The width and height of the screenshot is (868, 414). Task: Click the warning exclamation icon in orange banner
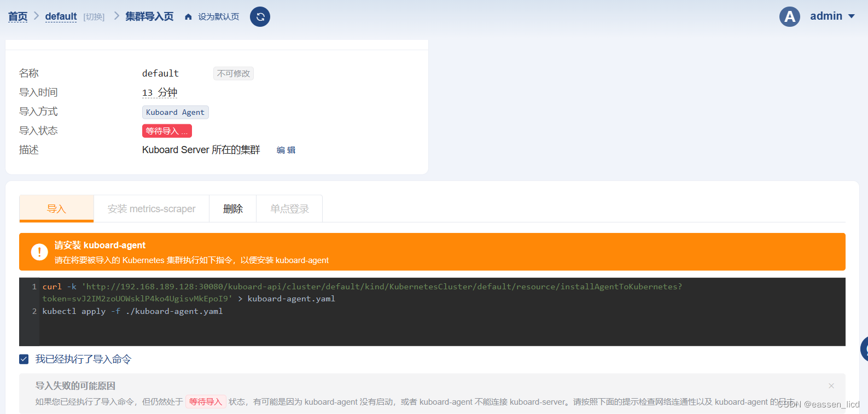39,252
